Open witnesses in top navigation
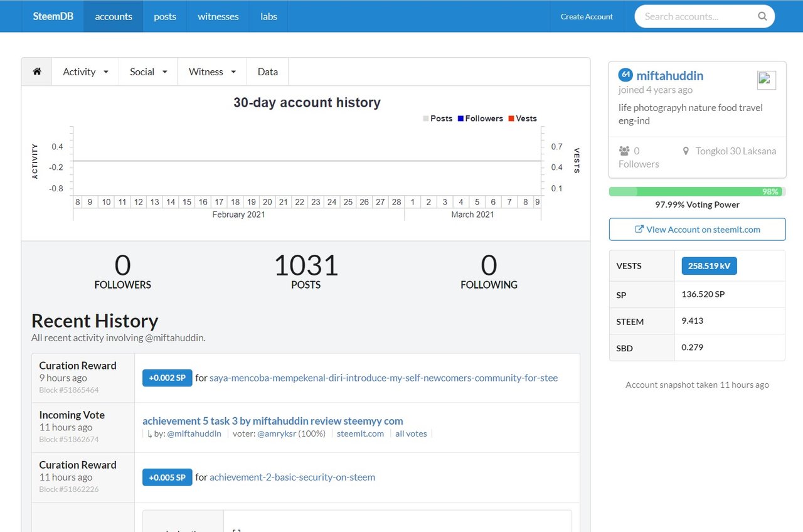 pos(218,16)
